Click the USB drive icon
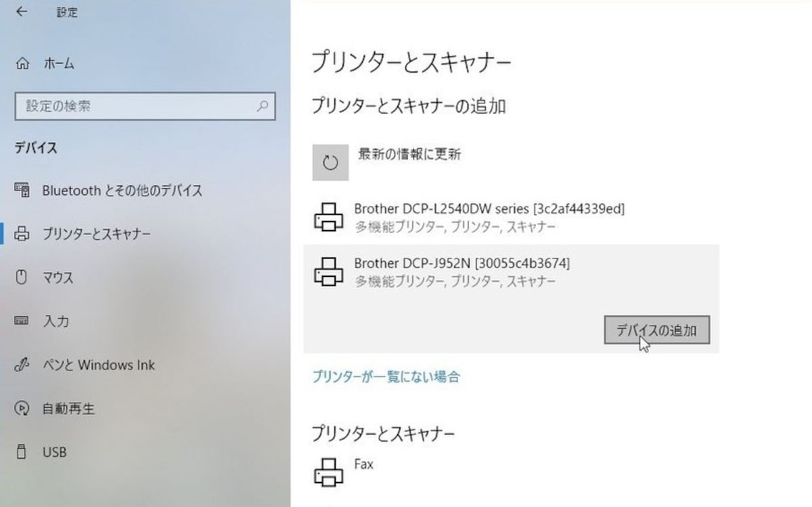Image resolution: width=812 pixels, height=507 pixels. 22,451
